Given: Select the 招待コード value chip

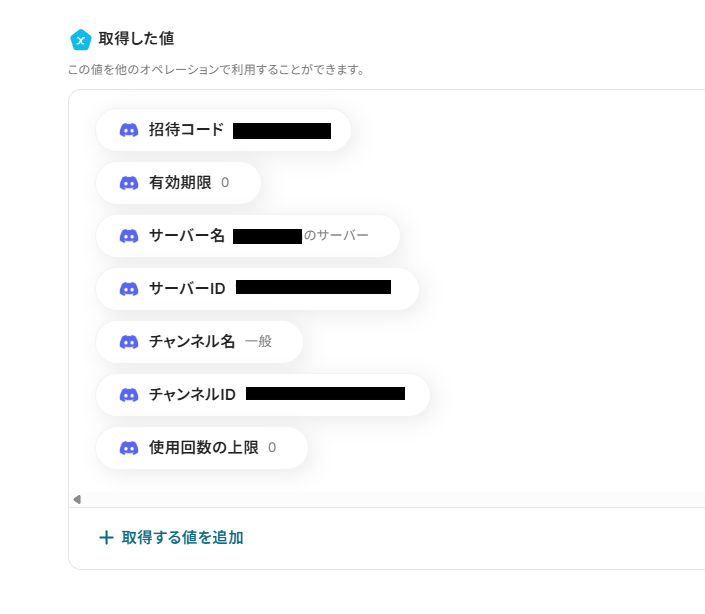Looking at the screenshot, I should pyautogui.click(x=223, y=130).
